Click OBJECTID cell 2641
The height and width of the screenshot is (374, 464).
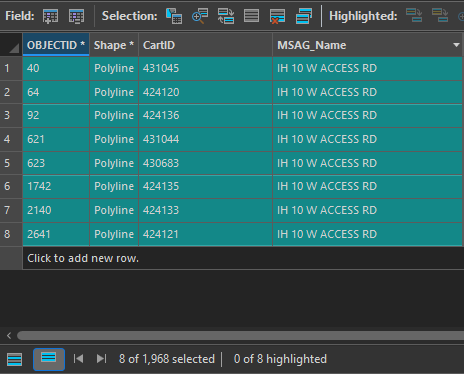56,234
